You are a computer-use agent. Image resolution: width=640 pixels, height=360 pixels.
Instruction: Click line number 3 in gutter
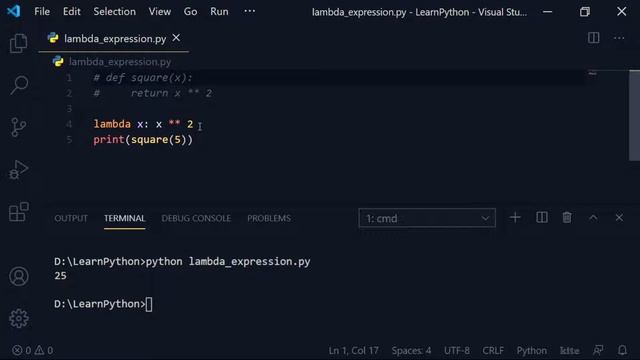click(x=69, y=109)
